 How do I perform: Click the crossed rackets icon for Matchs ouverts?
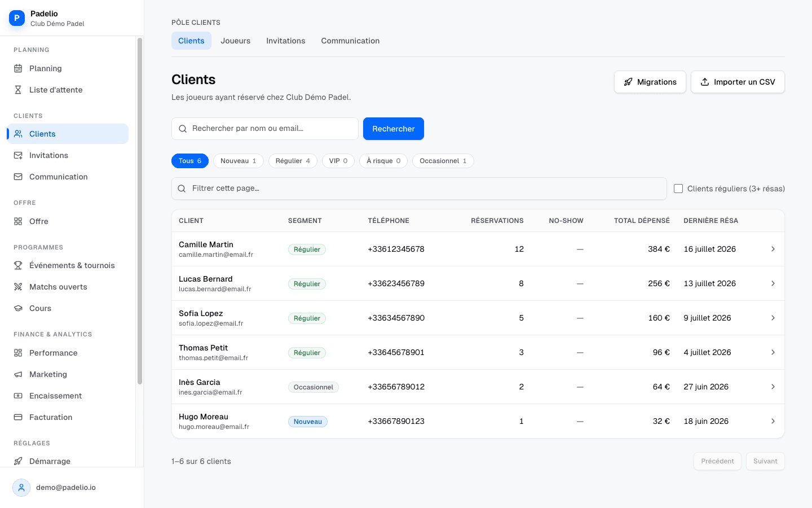pyautogui.click(x=18, y=287)
